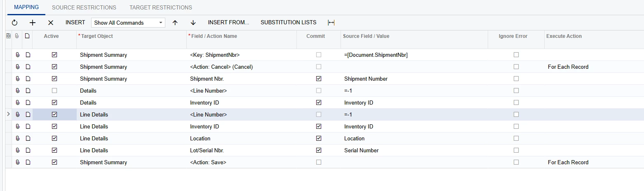Move the row down with the arrow icon
This screenshot has height=191, width=644.
click(193, 23)
